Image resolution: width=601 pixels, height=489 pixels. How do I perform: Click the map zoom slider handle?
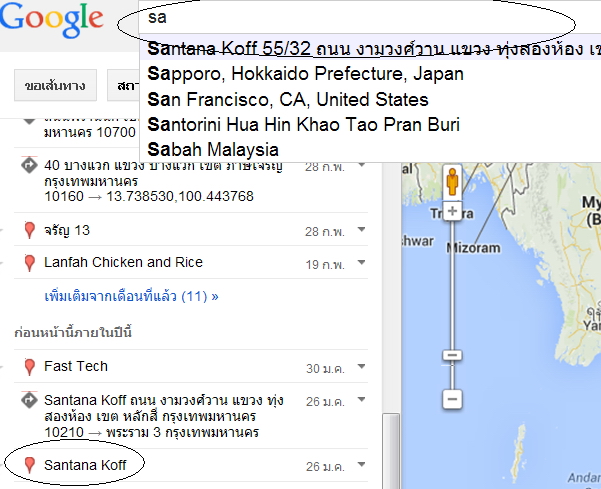[x=452, y=355]
